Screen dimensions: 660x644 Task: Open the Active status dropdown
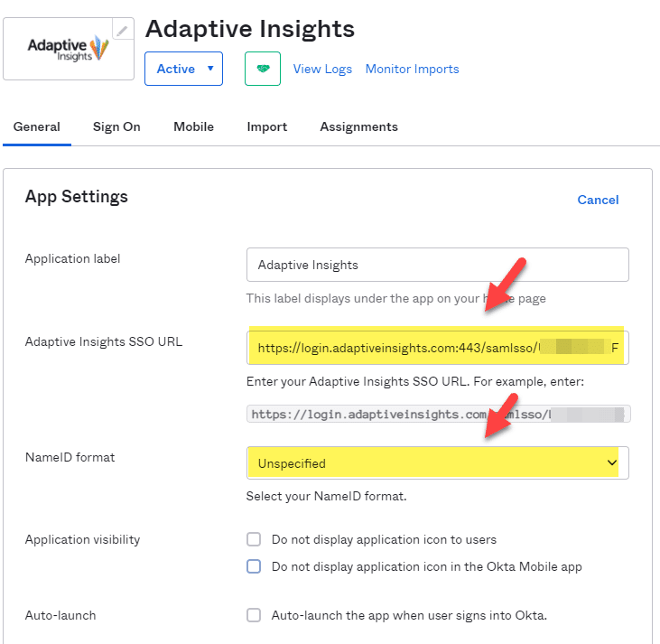click(x=183, y=69)
